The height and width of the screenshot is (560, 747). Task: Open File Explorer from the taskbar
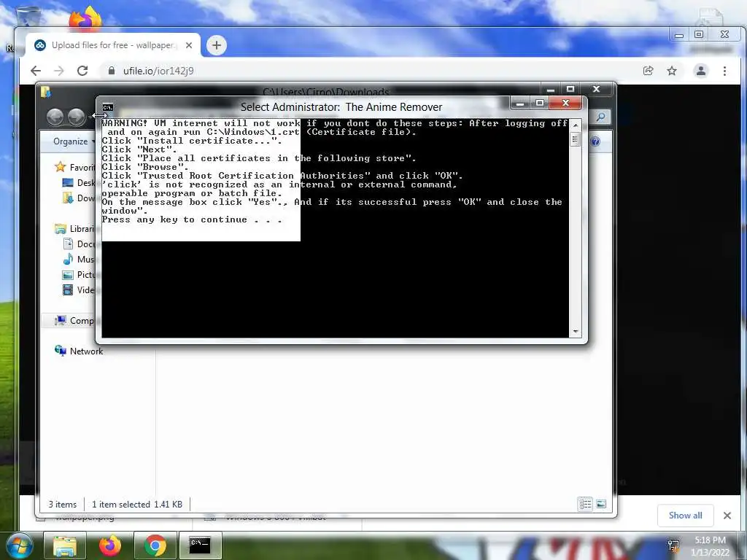pyautogui.click(x=65, y=545)
